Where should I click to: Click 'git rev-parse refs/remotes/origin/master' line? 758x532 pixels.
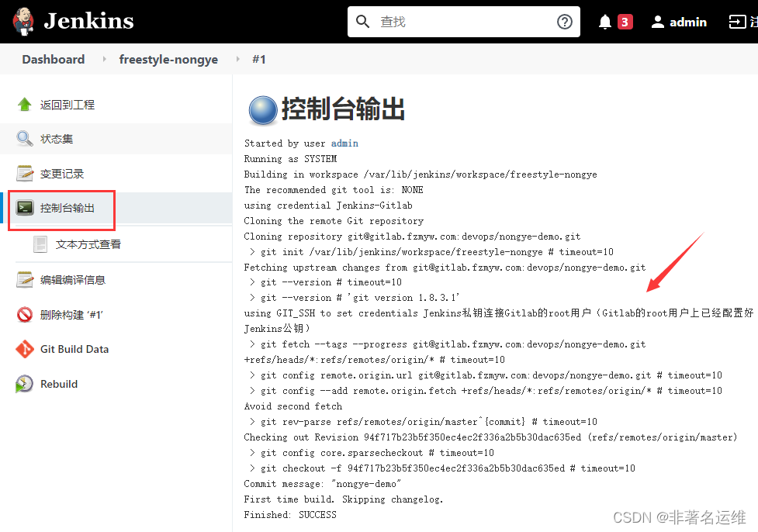pos(424,421)
